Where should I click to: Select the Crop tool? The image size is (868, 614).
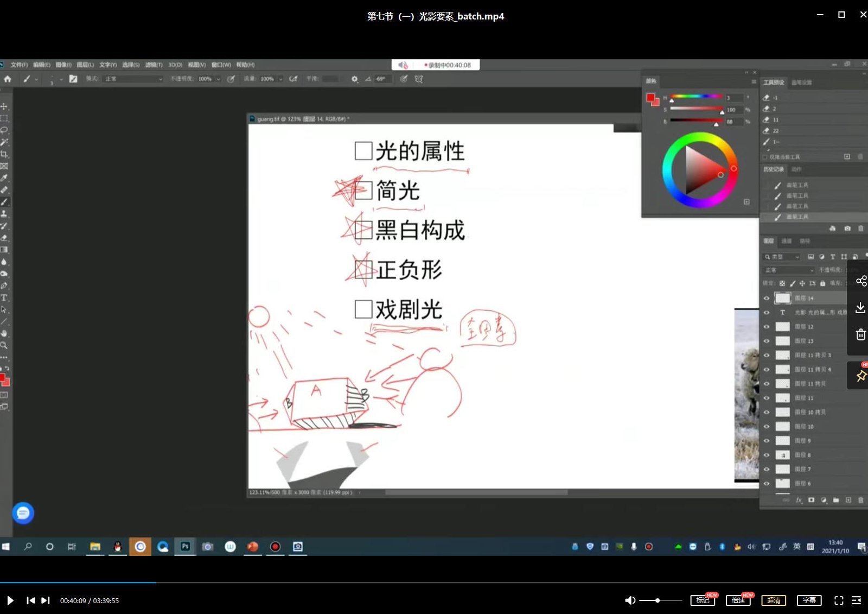5,154
